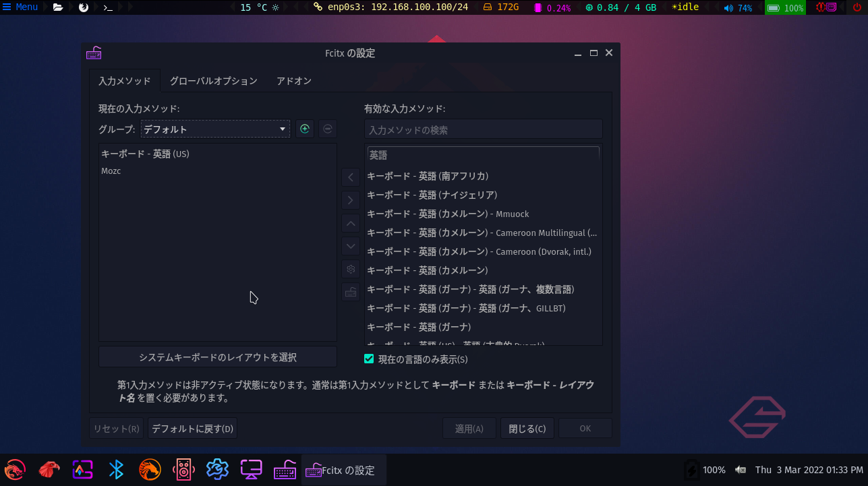Open the Menu in top panel
The width and height of the screenshot is (868, 486).
[x=20, y=7]
